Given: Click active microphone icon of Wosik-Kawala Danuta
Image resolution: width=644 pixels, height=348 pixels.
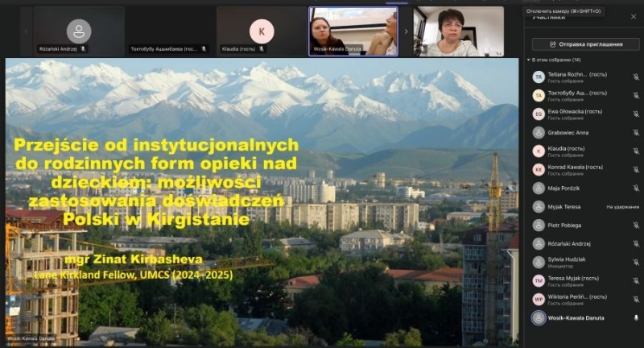Looking at the screenshot, I should [x=635, y=317].
